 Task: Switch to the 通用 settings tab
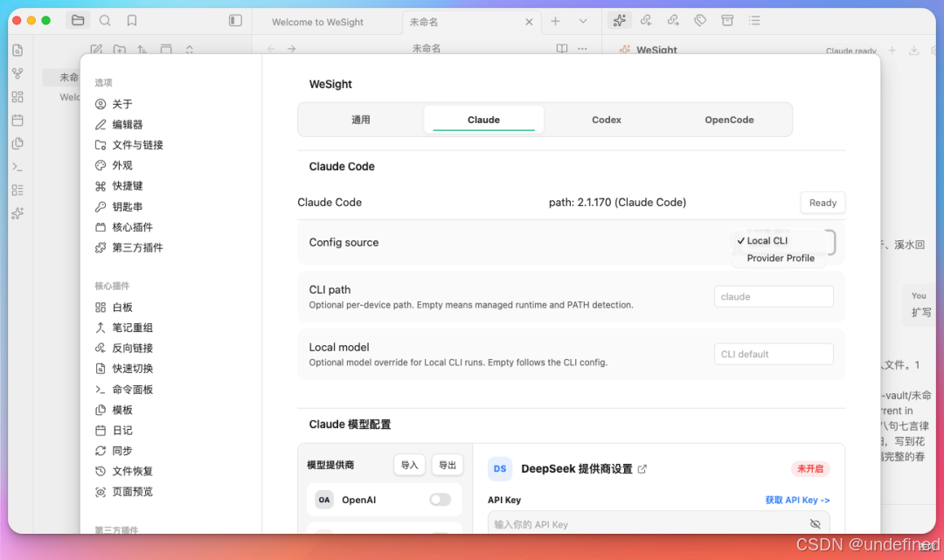click(361, 120)
